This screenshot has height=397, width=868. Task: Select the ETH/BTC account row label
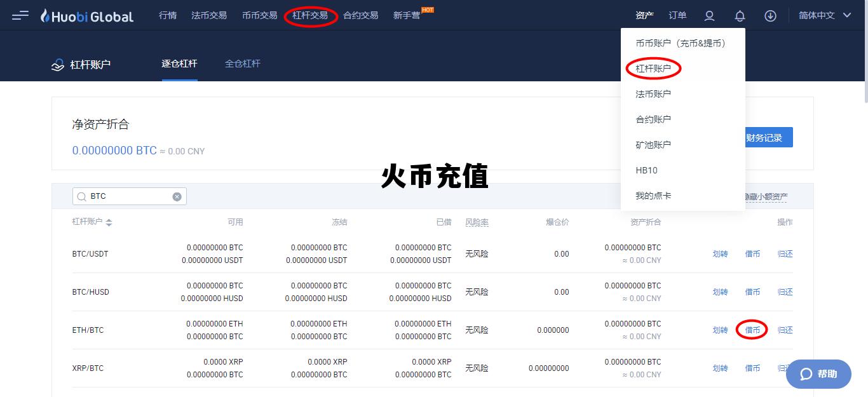pos(88,330)
